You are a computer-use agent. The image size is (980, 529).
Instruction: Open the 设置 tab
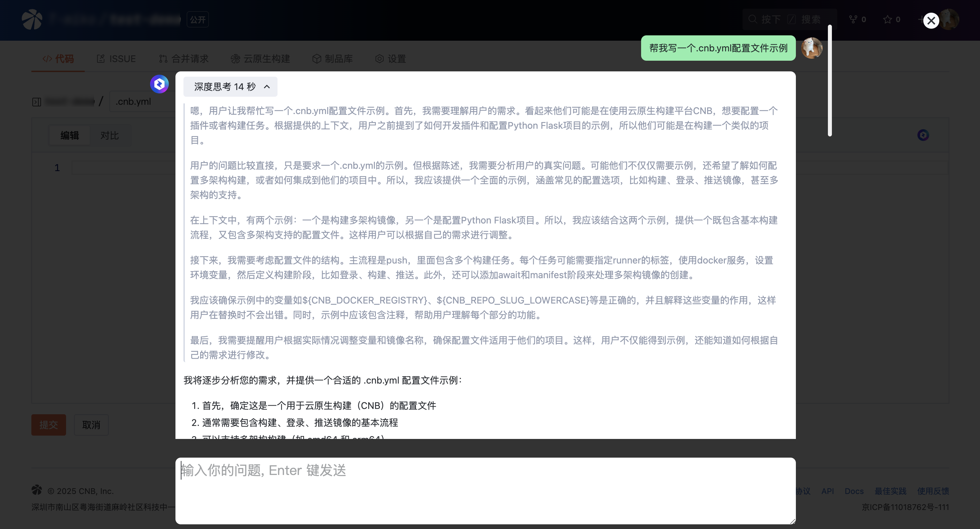click(x=391, y=59)
